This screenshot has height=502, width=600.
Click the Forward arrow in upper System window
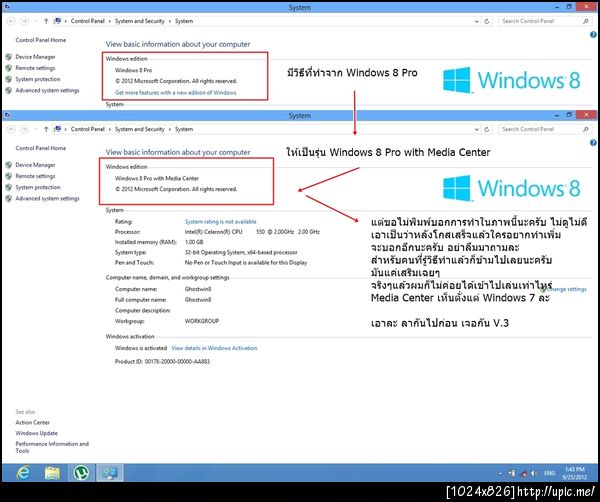point(24,21)
